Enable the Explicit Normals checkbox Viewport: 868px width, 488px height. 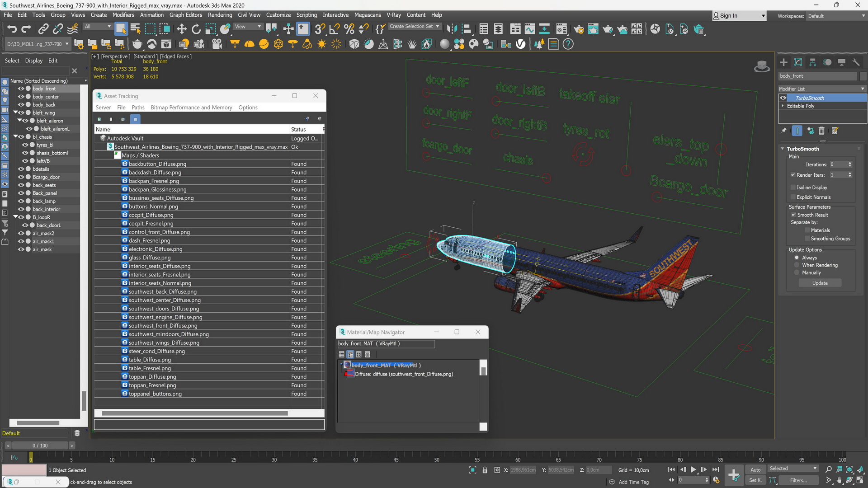point(793,197)
